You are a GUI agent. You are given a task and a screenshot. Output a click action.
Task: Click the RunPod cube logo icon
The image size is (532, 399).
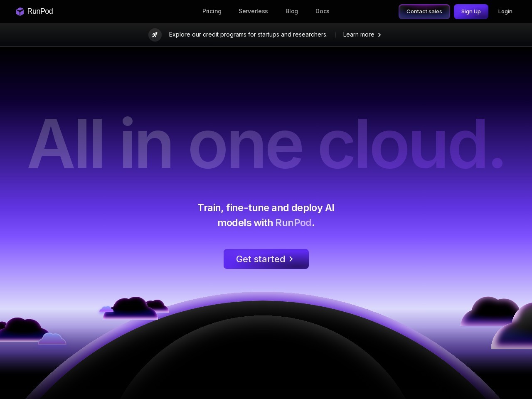click(20, 12)
